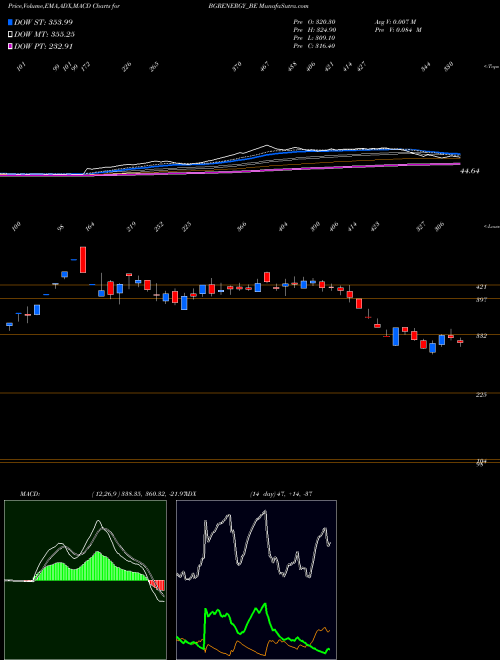Open the green MACD histogram panel

85,580
